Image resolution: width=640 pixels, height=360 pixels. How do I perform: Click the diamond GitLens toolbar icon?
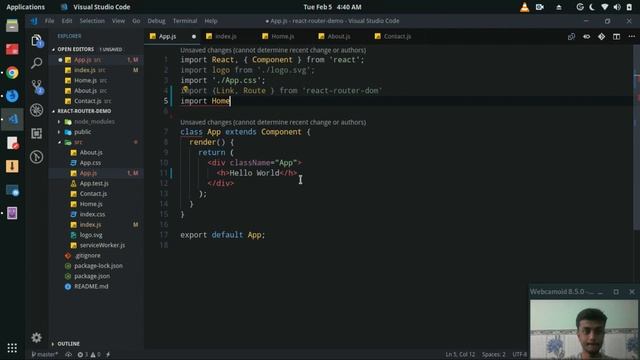tap(602, 36)
